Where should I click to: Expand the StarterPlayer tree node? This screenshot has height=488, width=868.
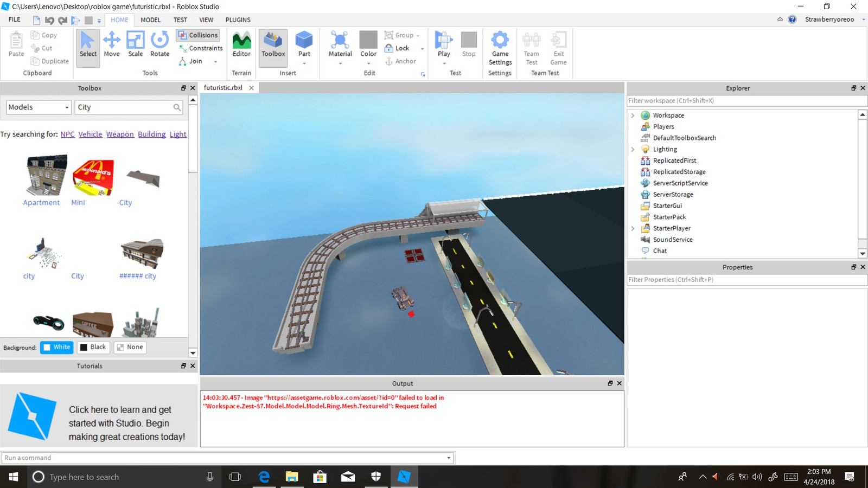point(633,228)
